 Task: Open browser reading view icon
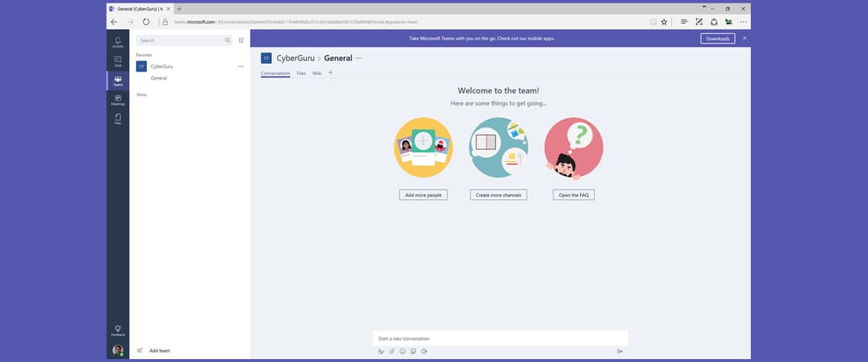pyautogui.click(x=654, y=22)
